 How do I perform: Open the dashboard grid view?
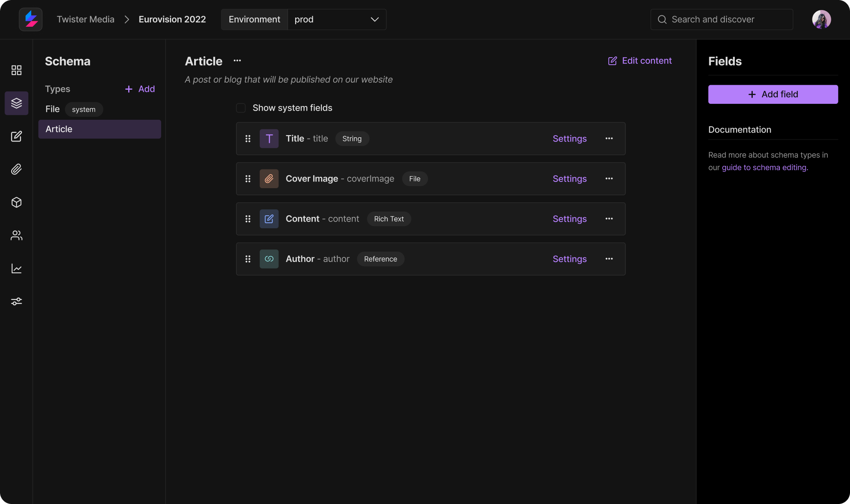(16, 70)
